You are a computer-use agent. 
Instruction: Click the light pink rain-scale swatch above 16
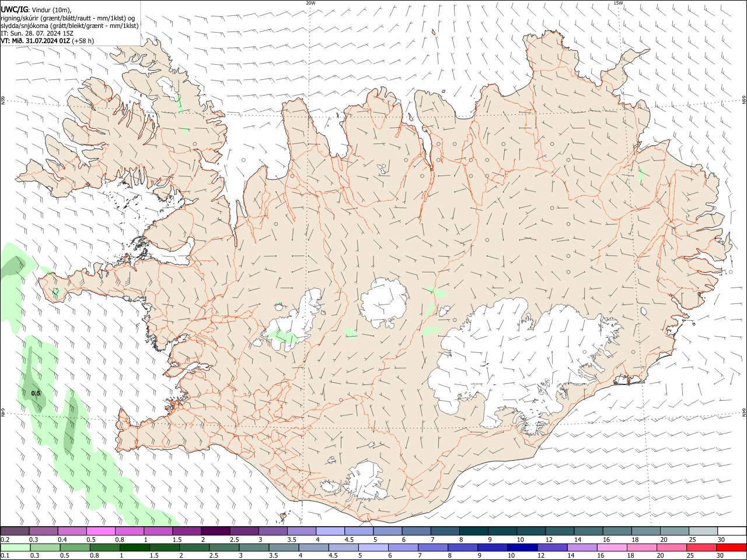click(612, 547)
